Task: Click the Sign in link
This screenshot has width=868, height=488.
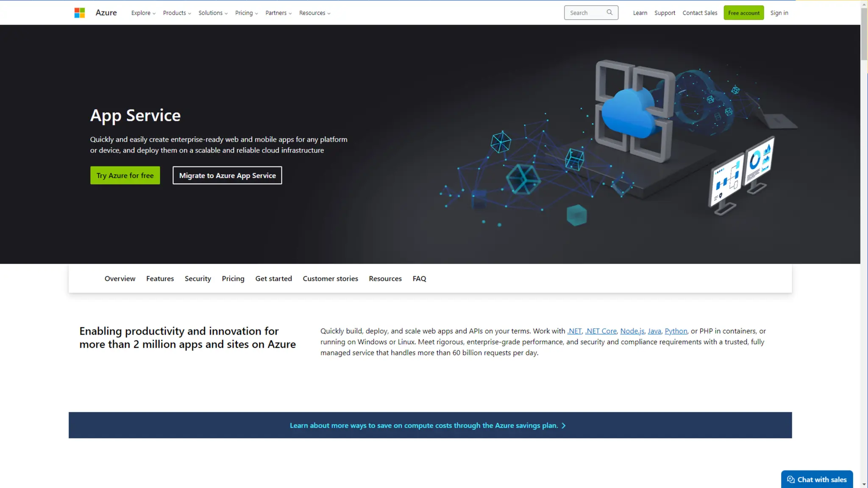Action: click(x=779, y=13)
